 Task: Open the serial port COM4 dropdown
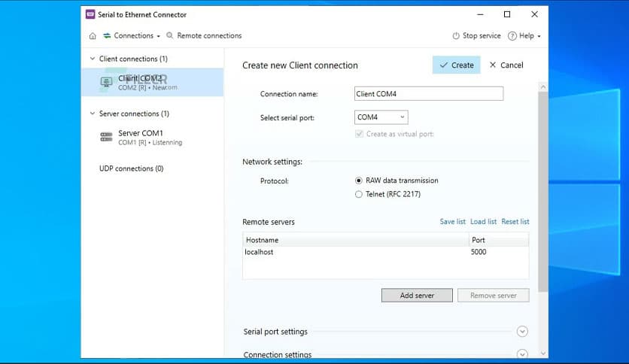click(381, 117)
